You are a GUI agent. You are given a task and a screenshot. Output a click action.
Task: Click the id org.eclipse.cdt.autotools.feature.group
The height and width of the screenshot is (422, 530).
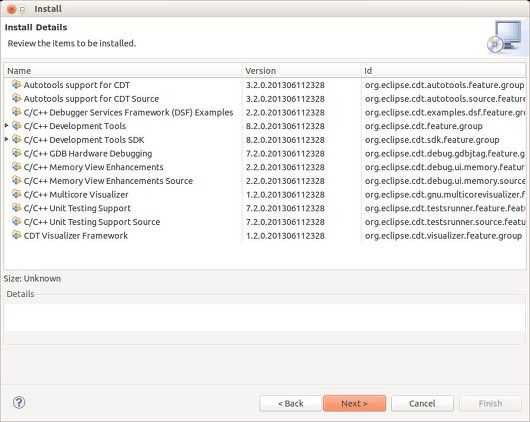444,85
